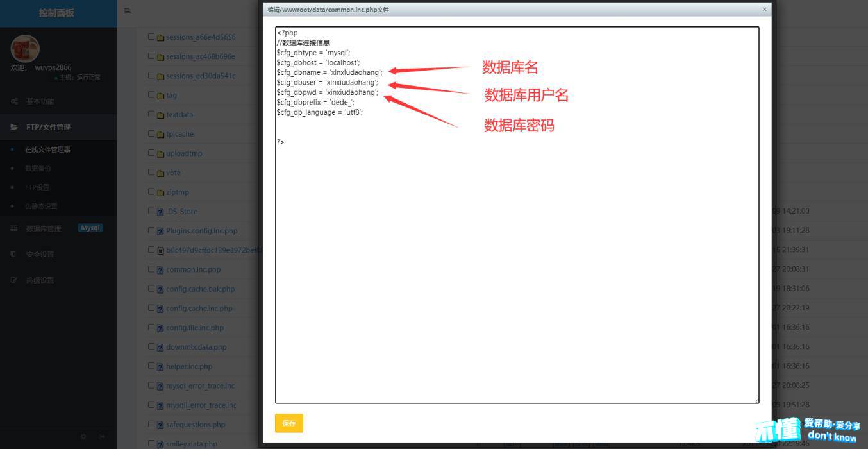Click the settings gear icon at sidebar bottom
The height and width of the screenshot is (449, 868).
coord(83,437)
